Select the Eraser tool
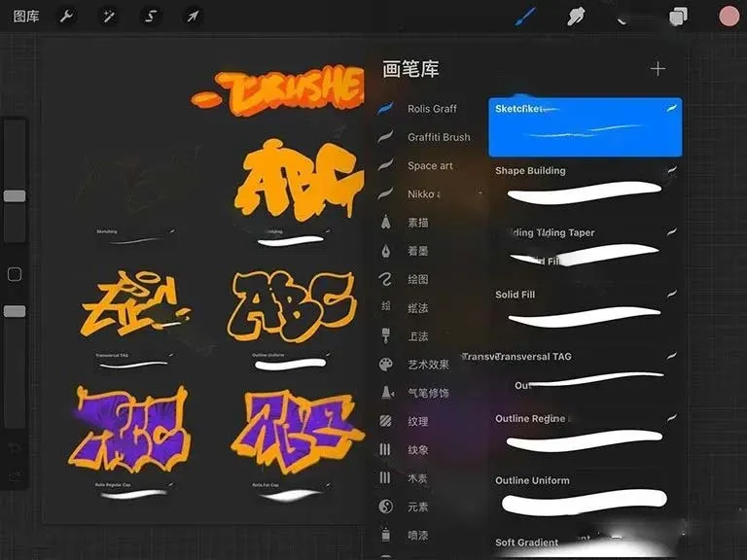This screenshot has width=747, height=560. point(622,19)
